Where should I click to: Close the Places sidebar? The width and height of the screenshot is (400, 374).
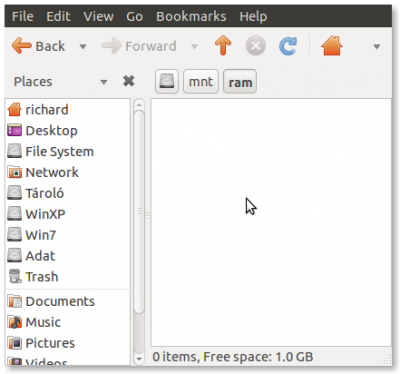tap(129, 81)
